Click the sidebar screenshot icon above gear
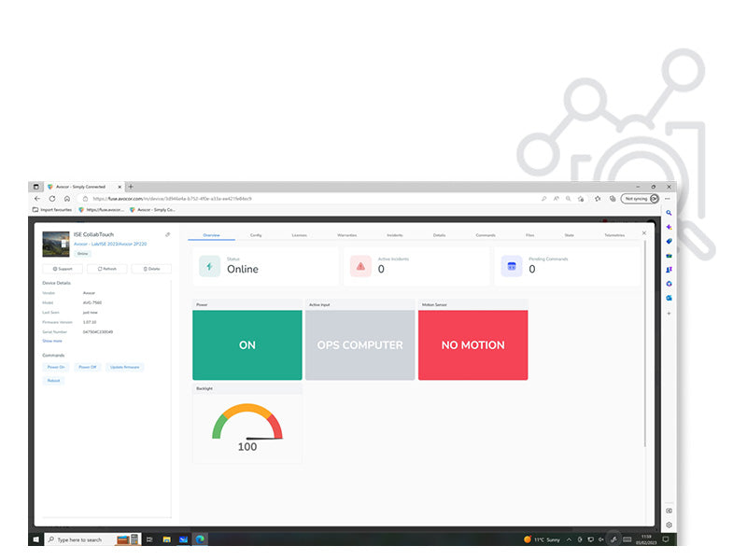 pos(669,511)
